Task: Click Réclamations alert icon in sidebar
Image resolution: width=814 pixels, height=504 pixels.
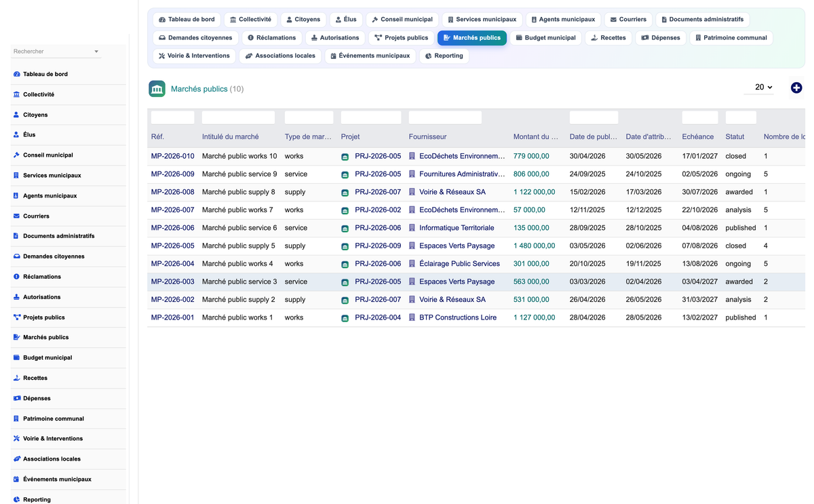Action: point(17,277)
